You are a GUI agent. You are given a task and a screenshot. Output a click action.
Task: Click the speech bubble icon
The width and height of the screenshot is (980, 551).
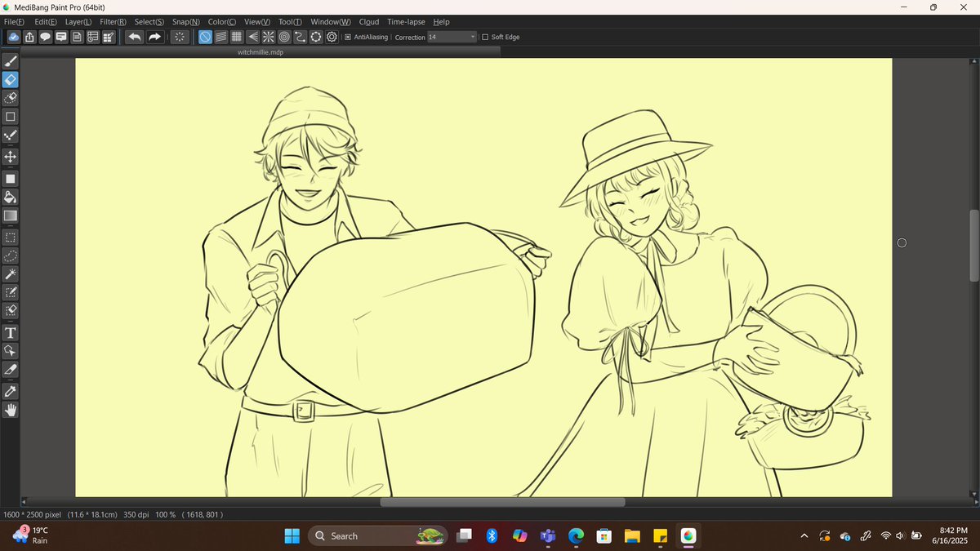coord(45,37)
